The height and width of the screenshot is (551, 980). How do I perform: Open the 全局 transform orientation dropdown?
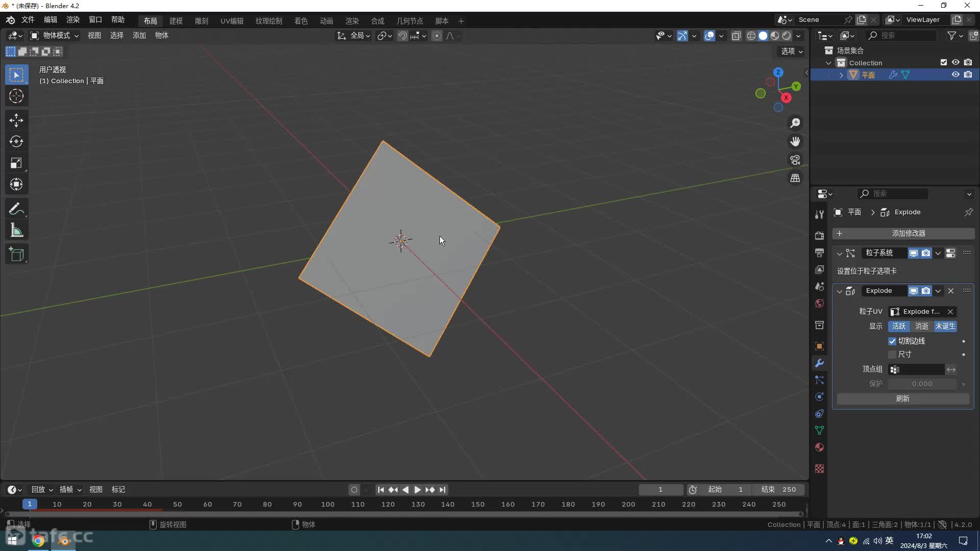353,36
